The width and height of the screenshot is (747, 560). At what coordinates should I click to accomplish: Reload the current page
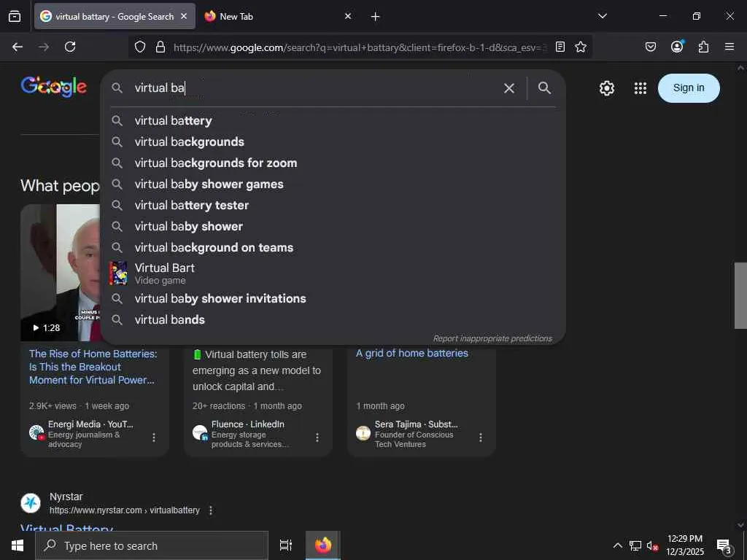pos(70,47)
